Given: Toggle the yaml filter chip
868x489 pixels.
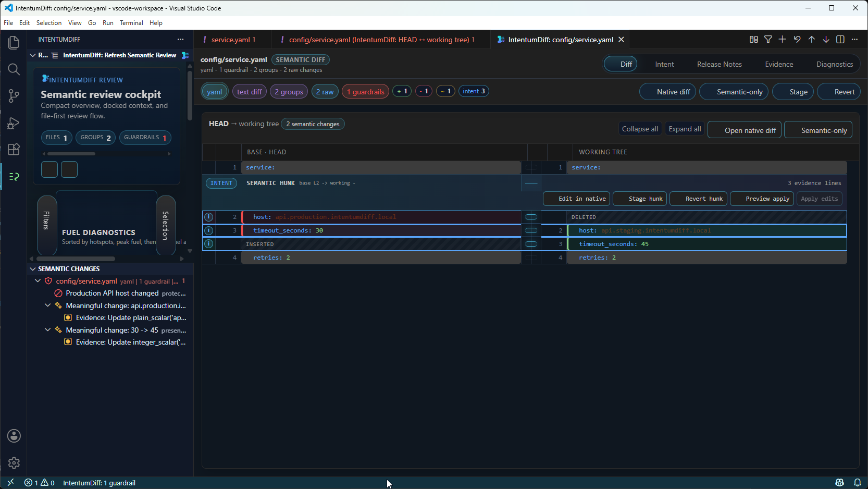Looking at the screenshot, I should (x=215, y=92).
